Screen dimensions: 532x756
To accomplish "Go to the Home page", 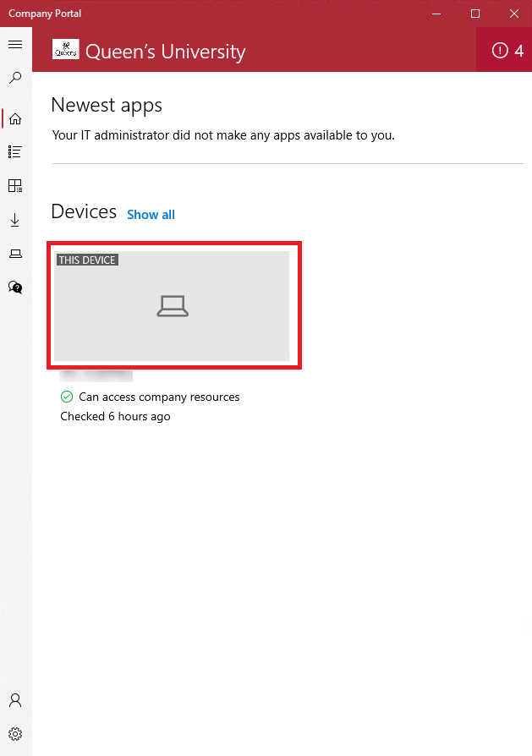I will click(x=15, y=118).
